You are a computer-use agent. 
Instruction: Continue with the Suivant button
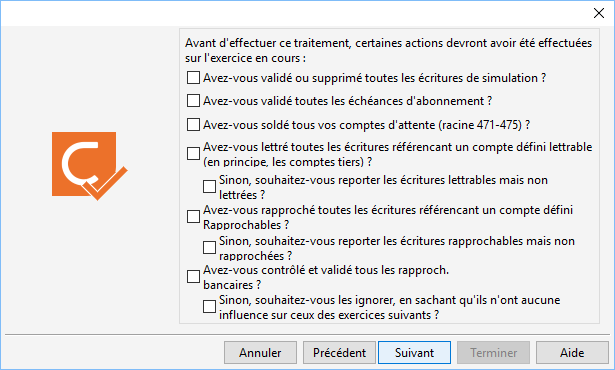pos(415,353)
